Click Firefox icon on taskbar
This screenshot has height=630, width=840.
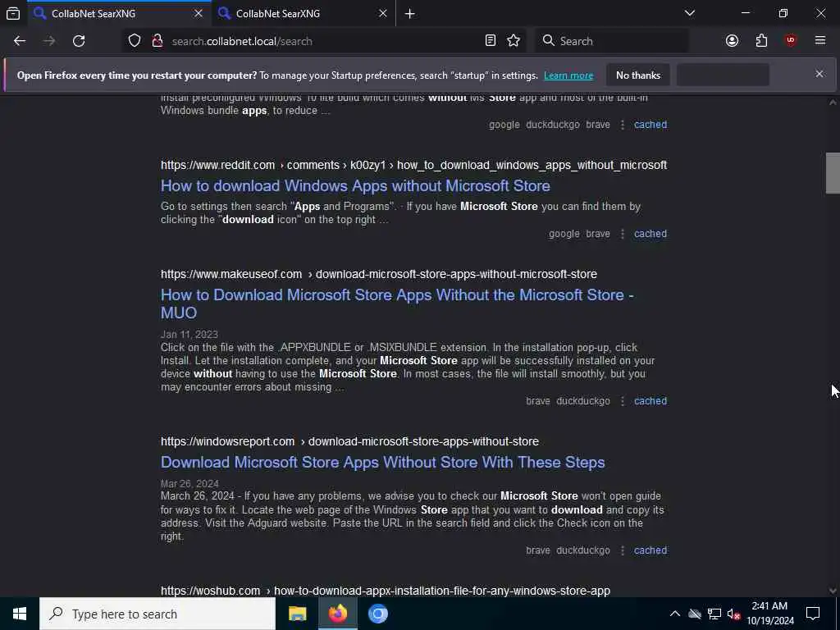tap(337, 614)
